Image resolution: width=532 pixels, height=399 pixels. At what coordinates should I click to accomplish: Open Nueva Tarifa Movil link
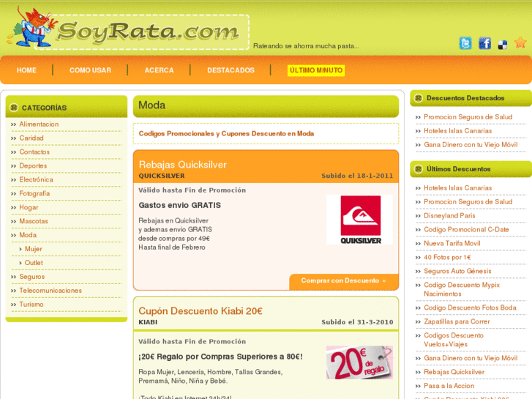tap(452, 244)
